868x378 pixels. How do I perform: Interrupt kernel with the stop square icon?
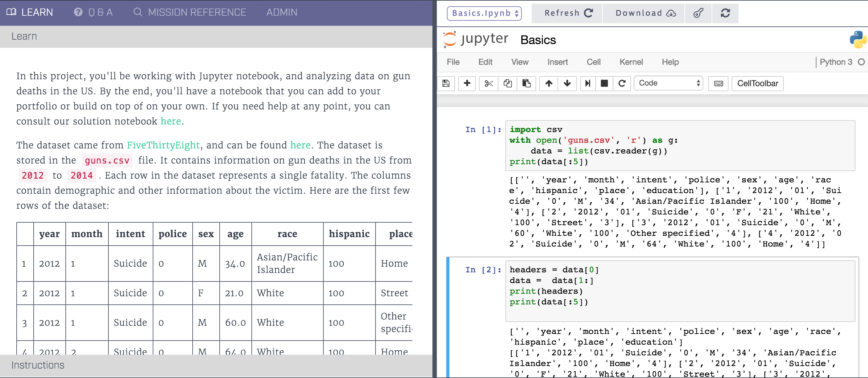point(604,83)
